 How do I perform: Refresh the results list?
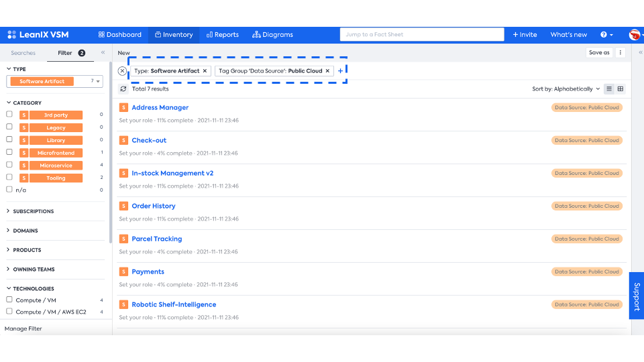(x=123, y=88)
